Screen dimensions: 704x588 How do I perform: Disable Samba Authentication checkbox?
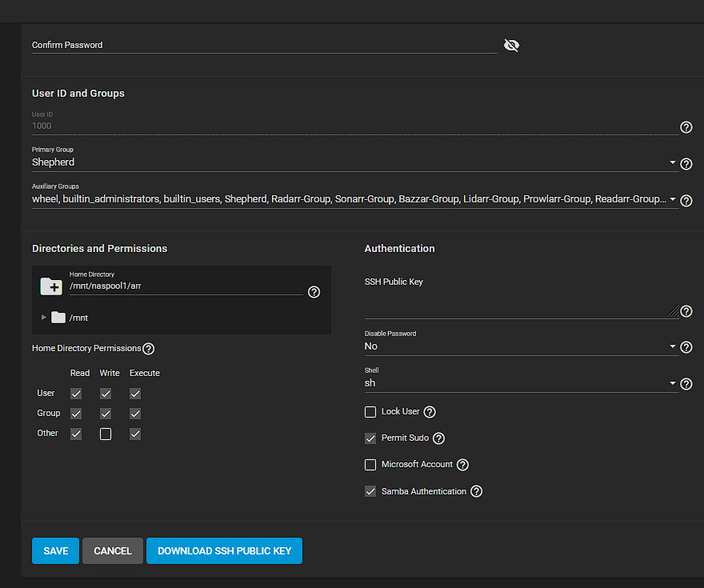(x=370, y=491)
